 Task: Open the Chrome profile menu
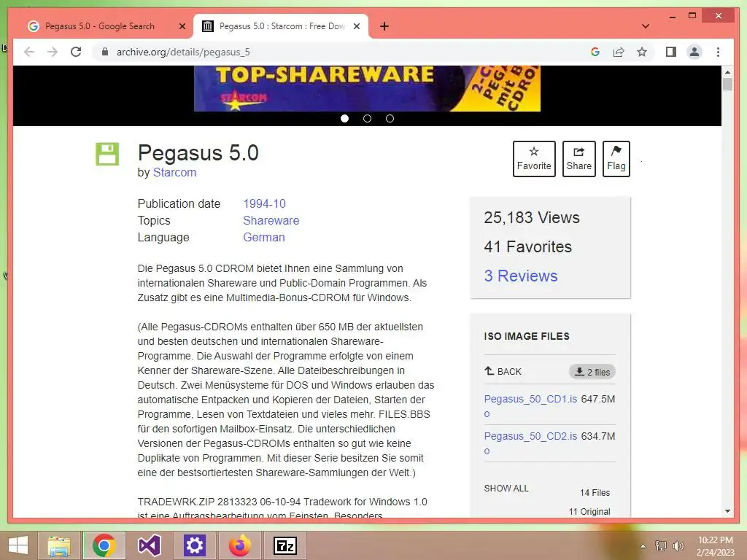pos(694,52)
